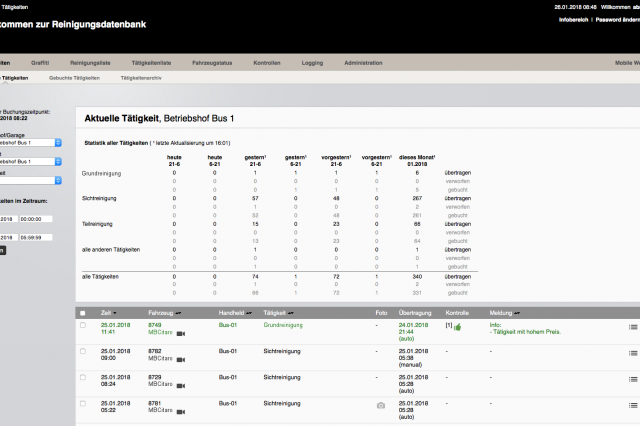640x426 pixels.
Task: Sort table by Handheld column
Action: tap(249, 313)
